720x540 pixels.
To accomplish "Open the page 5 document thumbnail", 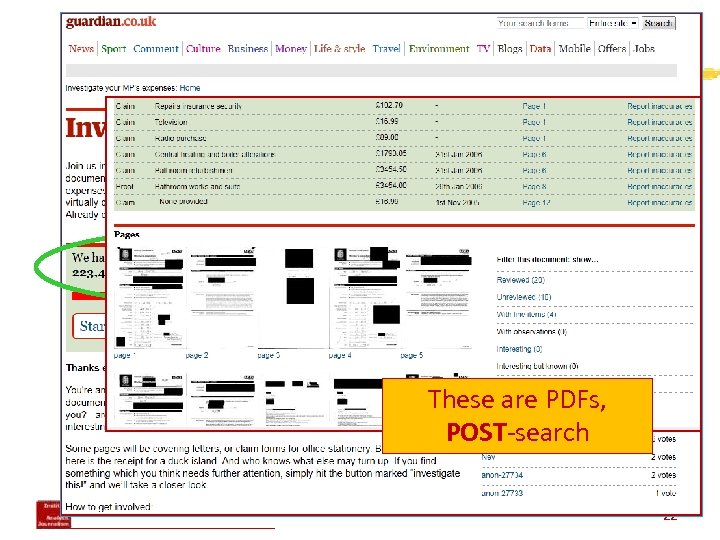I will [x=437, y=298].
